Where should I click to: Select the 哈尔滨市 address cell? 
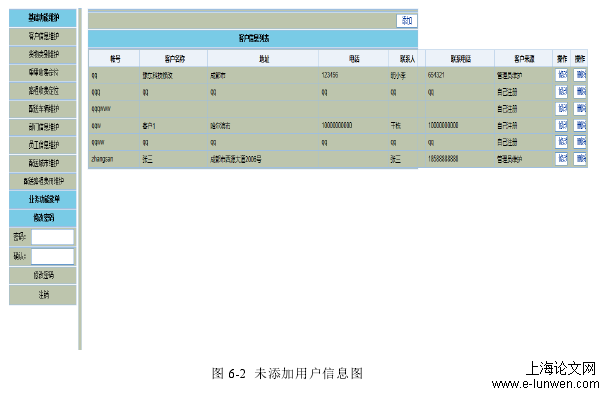coord(263,126)
